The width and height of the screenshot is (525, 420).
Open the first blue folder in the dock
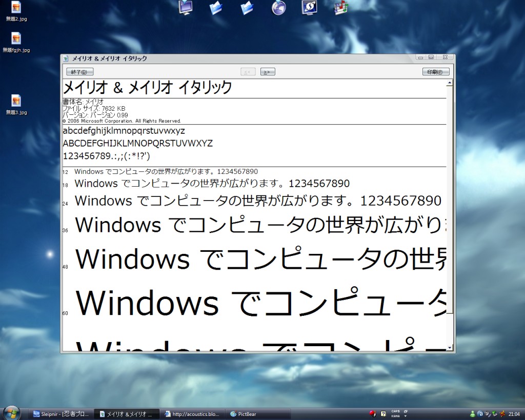[216, 8]
